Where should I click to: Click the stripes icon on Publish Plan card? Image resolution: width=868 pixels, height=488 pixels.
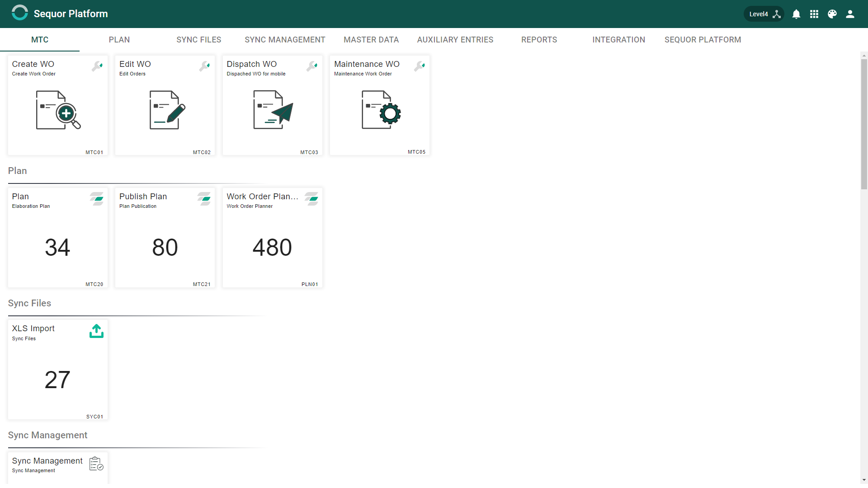click(x=204, y=199)
